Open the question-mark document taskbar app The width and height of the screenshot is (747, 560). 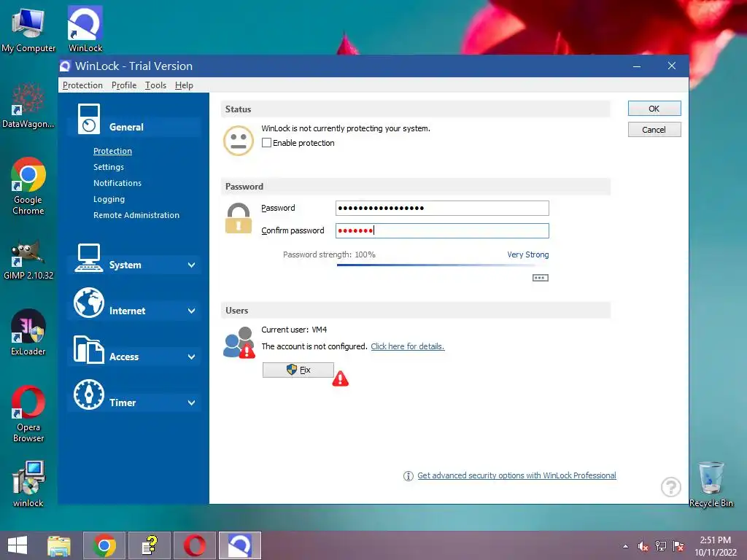(150, 545)
